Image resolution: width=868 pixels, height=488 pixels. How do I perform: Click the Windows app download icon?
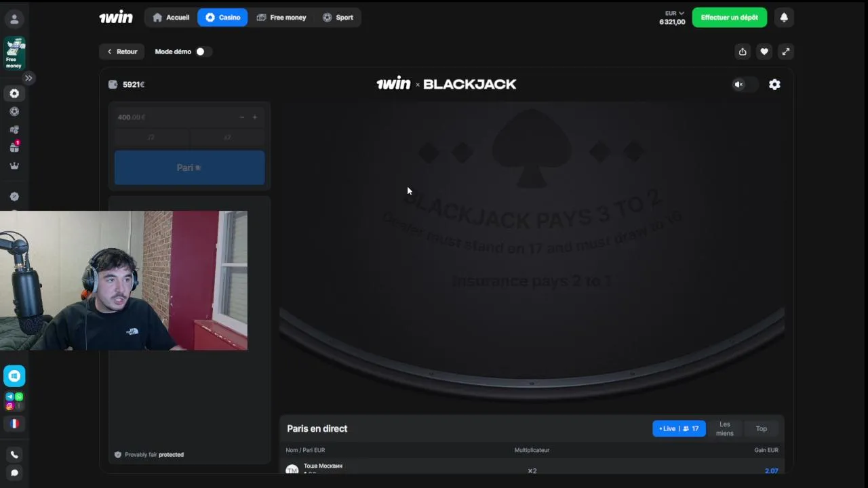14,376
